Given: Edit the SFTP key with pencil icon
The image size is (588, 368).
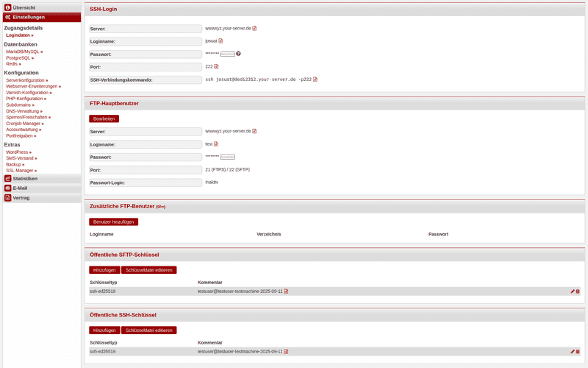Looking at the screenshot, I should click(573, 291).
